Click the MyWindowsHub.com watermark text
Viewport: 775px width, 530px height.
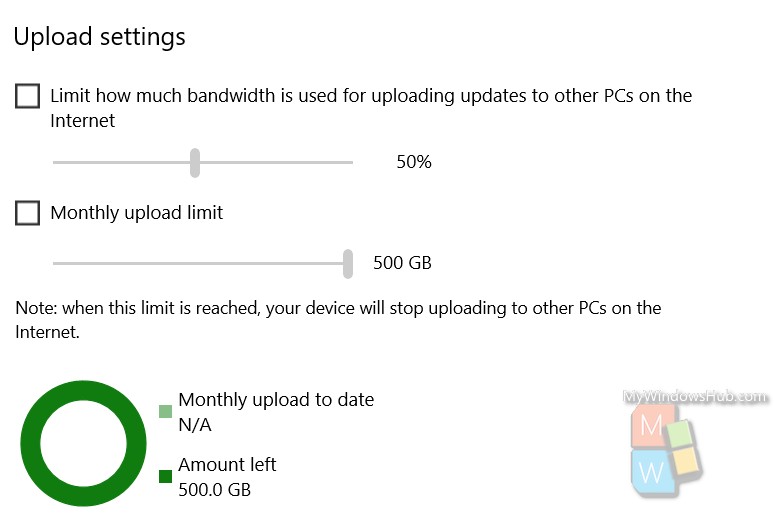pyautogui.click(x=695, y=397)
